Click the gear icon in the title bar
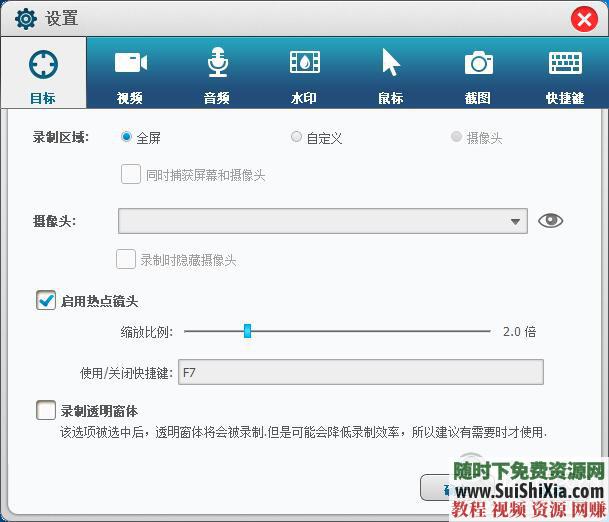Image resolution: width=609 pixels, height=522 pixels. (26, 19)
